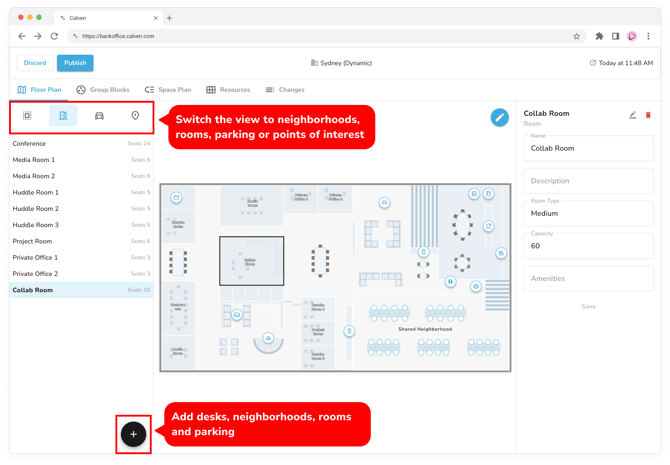Edit Collab Room using pencil icon
This screenshot has height=465, width=670.
coord(632,115)
